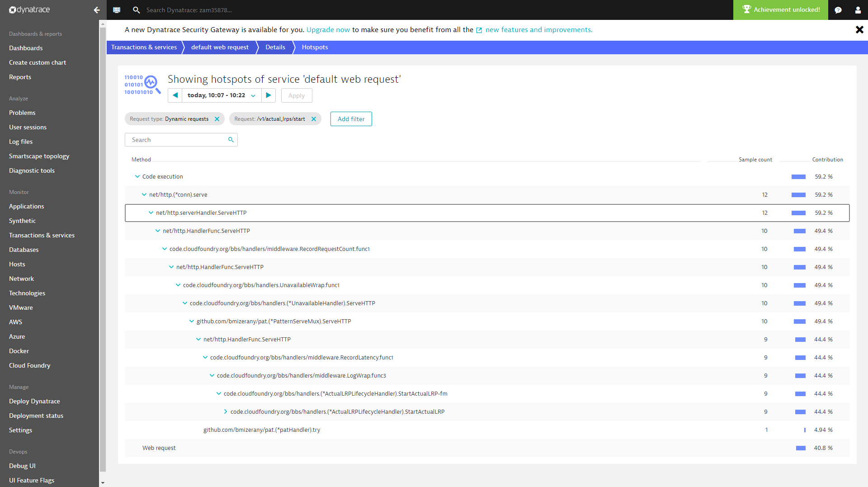Open the dashboard monitor icon in top bar
Viewport: 868px width, 487px height.
[117, 10]
